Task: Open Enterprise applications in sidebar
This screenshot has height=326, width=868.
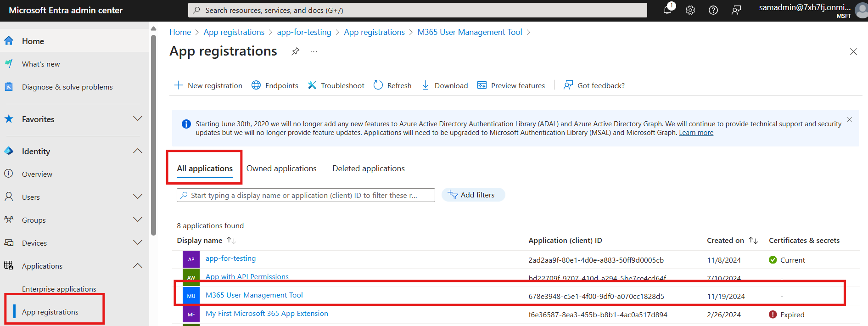Action: tap(59, 289)
